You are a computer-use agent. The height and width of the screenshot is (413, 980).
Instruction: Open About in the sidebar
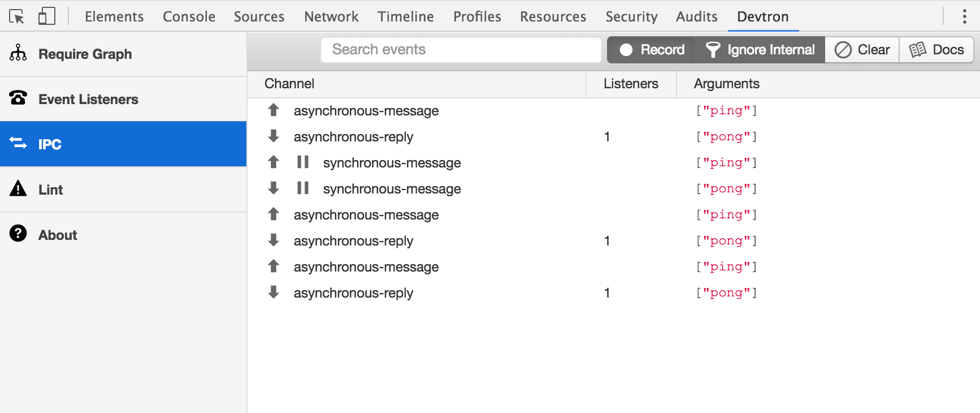[123, 235]
